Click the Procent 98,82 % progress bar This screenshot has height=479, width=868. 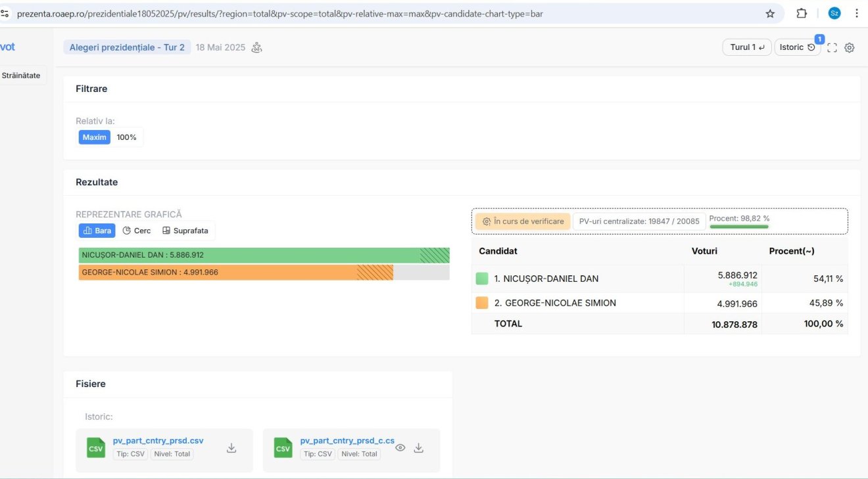click(x=739, y=226)
